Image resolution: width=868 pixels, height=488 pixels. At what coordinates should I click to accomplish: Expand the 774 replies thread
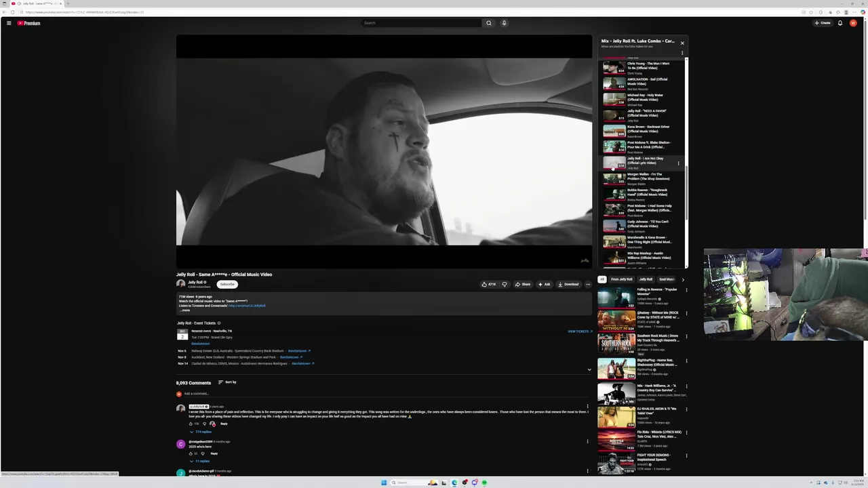[200, 432]
